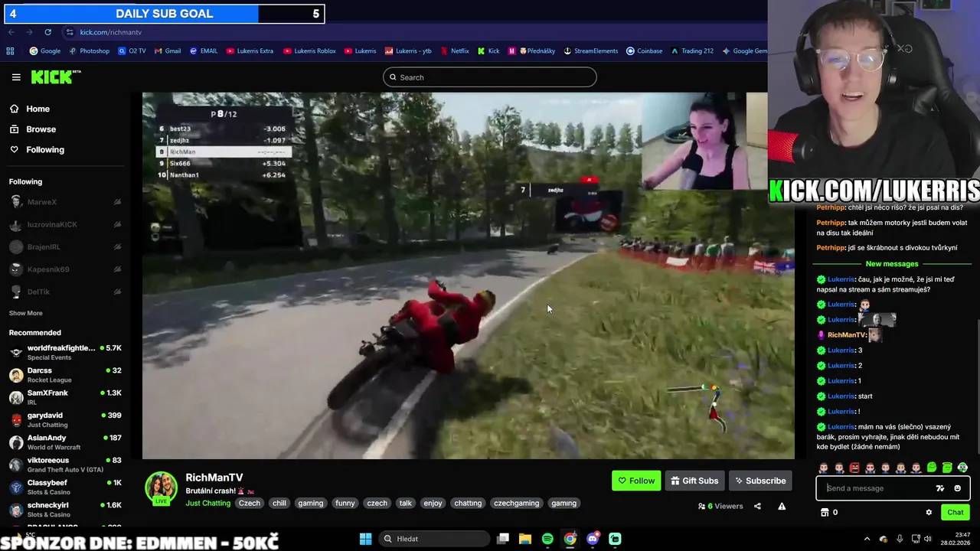This screenshot has height=551, width=980.
Task: Go to Home in sidebar
Action: coord(38,109)
